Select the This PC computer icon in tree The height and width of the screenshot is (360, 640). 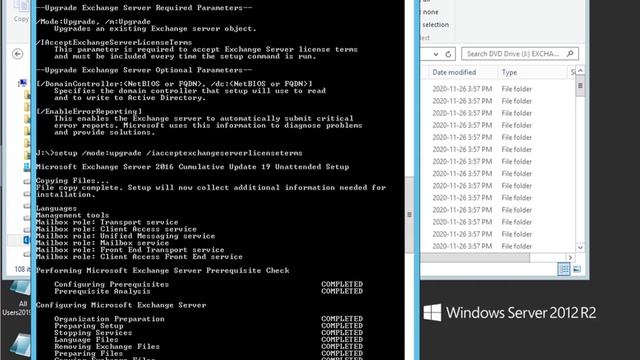22,83
